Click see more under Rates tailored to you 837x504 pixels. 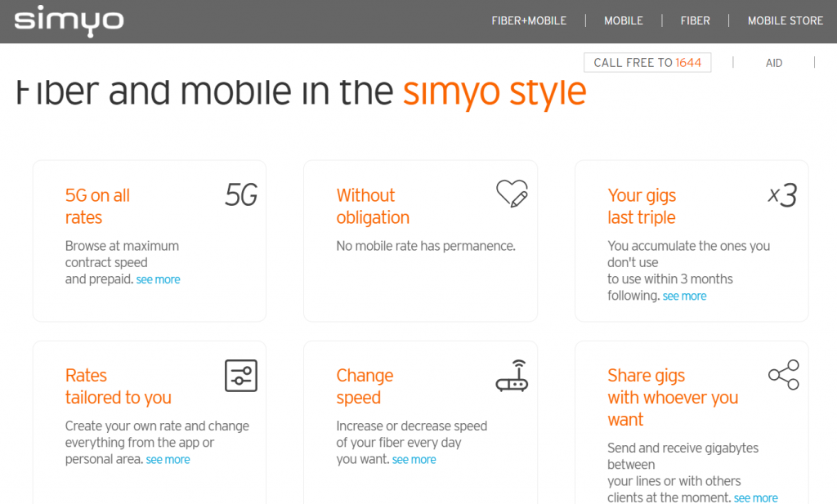pos(168,460)
